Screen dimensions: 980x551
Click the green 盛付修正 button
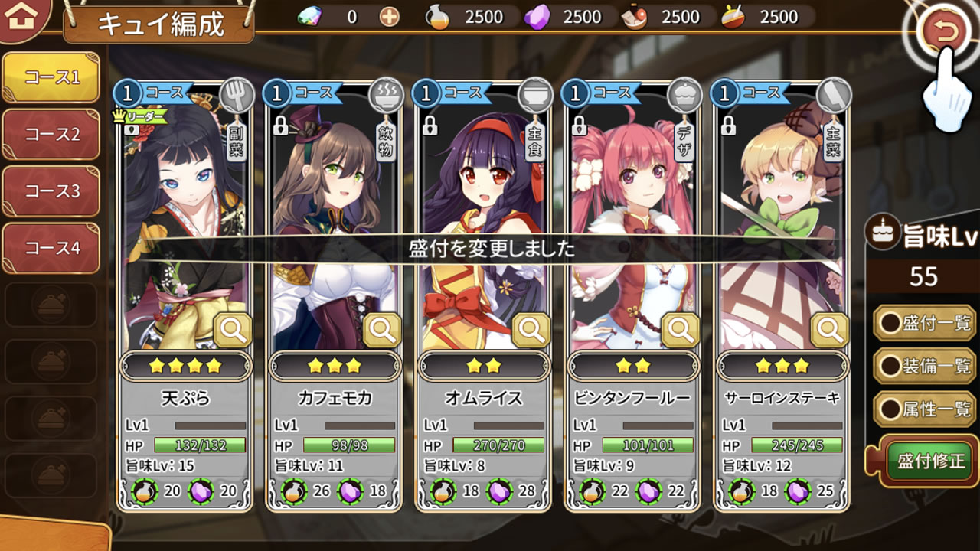click(930, 461)
